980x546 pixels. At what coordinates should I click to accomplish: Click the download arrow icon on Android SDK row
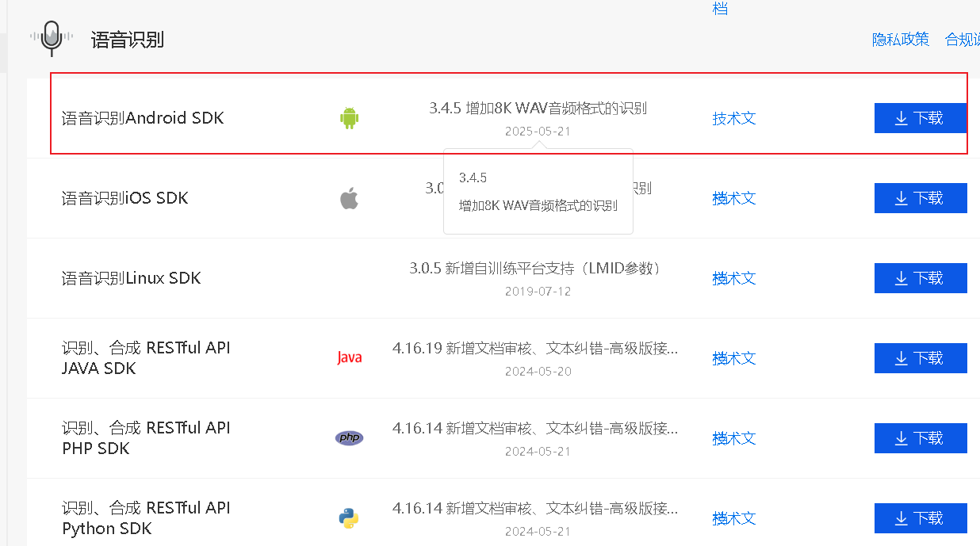(x=903, y=117)
